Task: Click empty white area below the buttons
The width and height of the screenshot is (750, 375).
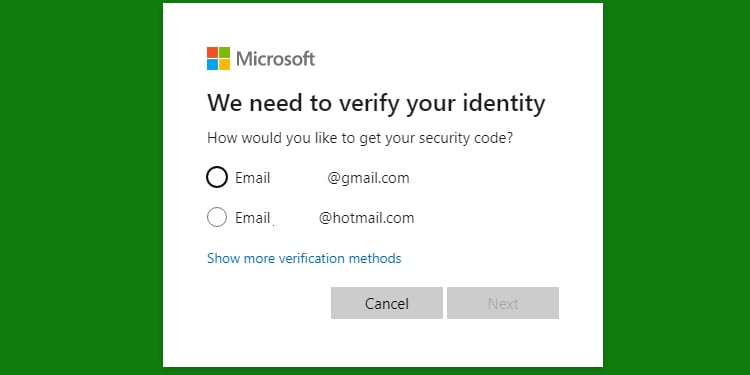Action: pyautogui.click(x=383, y=344)
